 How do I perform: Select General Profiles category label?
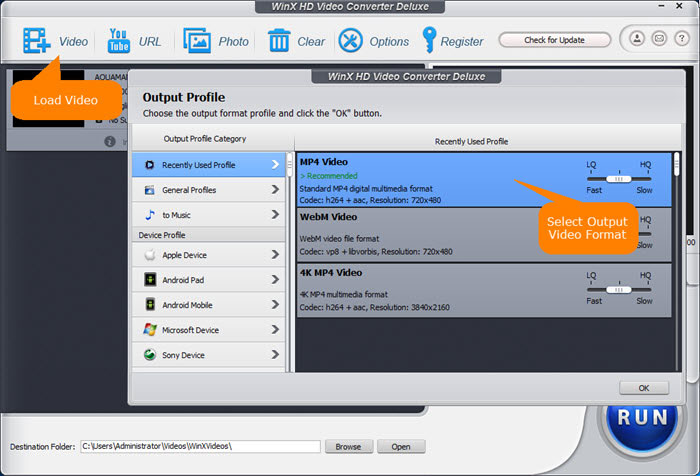(189, 190)
